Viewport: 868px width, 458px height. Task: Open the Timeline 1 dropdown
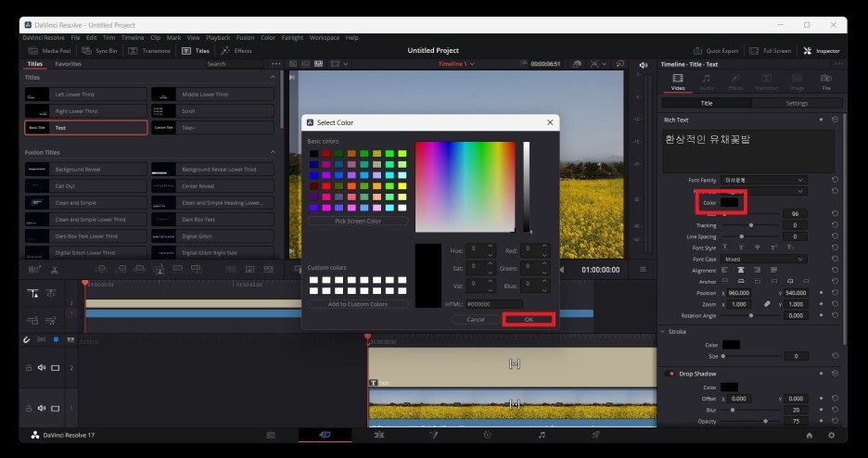pos(456,64)
